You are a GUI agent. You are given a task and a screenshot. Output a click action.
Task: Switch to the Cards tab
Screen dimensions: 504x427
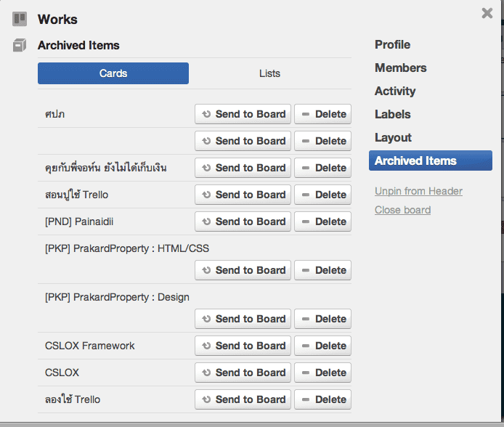[x=113, y=73]
